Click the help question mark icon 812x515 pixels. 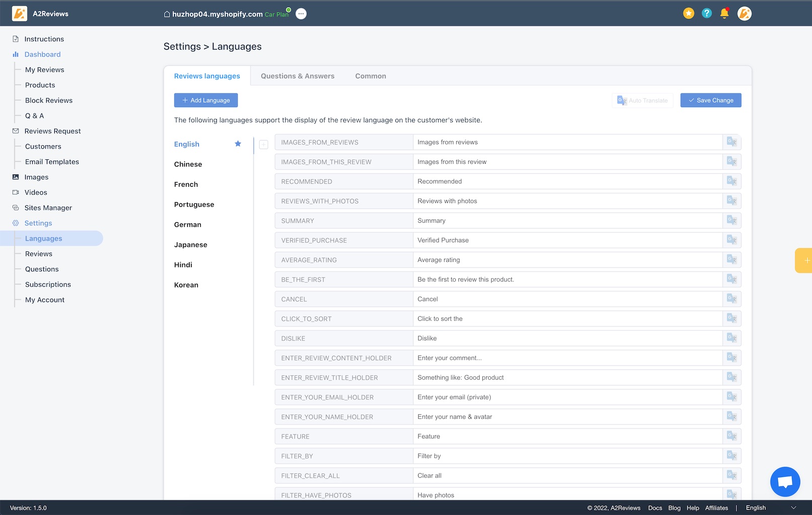tap(707, 14)
